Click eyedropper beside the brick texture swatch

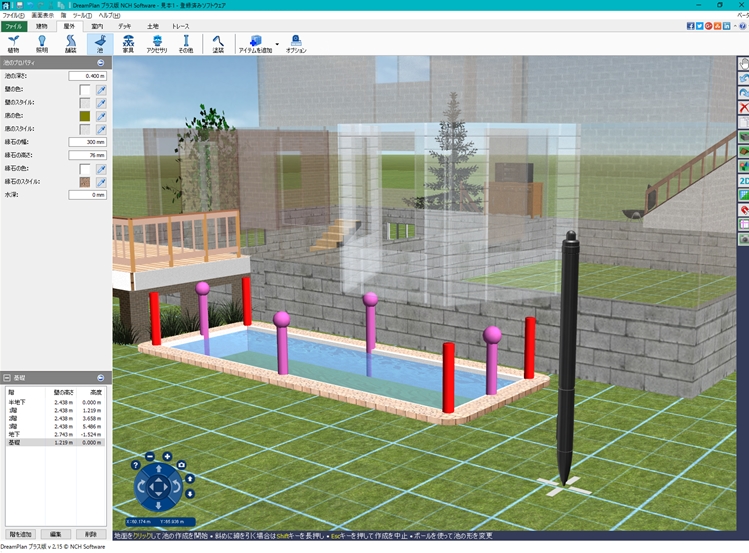point(101,182)
